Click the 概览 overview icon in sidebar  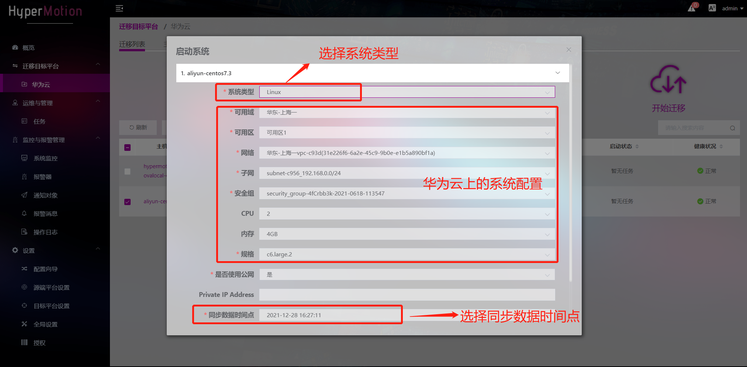[15, 48]
